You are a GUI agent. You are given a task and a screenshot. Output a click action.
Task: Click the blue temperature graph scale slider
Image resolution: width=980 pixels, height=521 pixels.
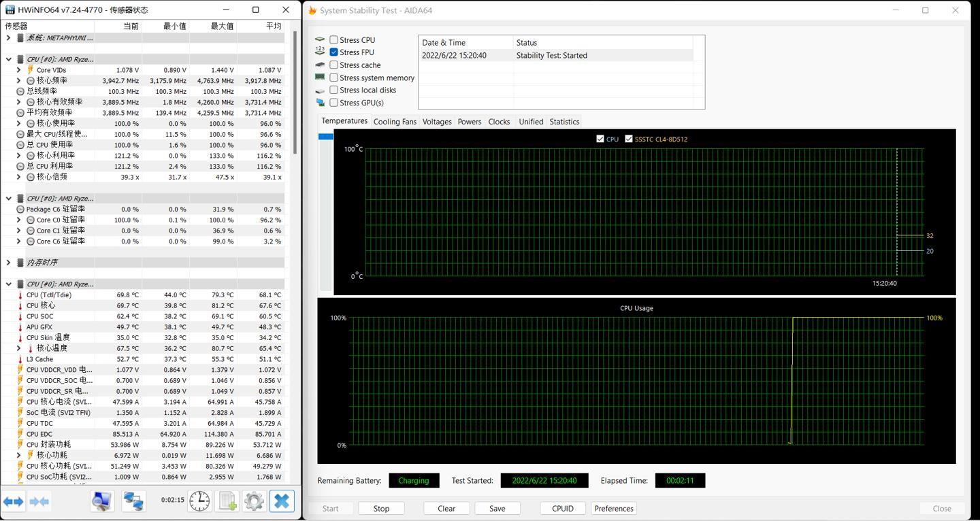point(326,137)
